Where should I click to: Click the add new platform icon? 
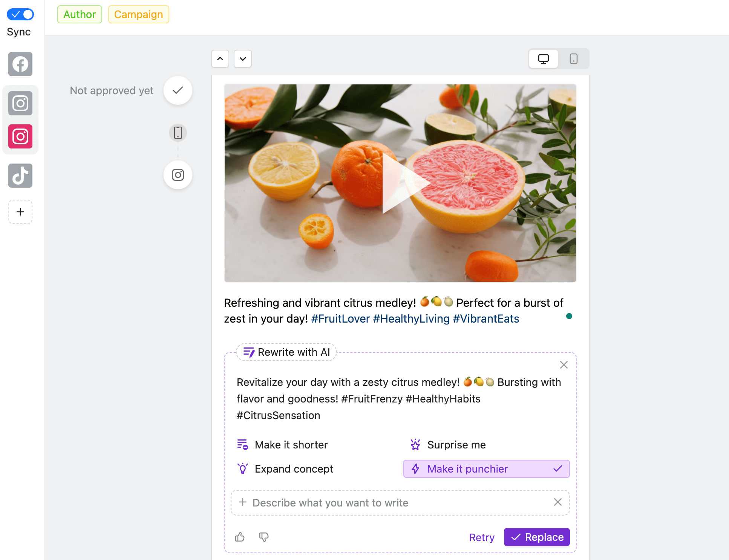(20, 212)
